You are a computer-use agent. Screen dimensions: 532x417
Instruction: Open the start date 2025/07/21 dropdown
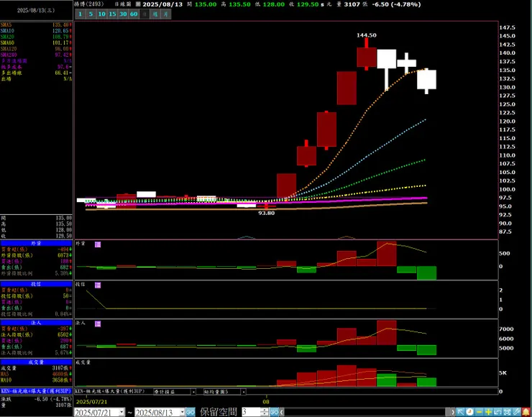[121, 412]
